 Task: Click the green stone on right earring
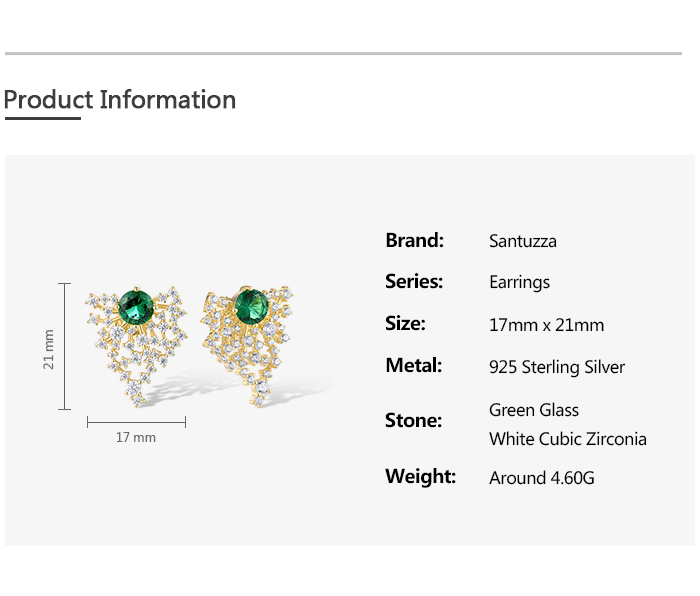coord(251,304)
